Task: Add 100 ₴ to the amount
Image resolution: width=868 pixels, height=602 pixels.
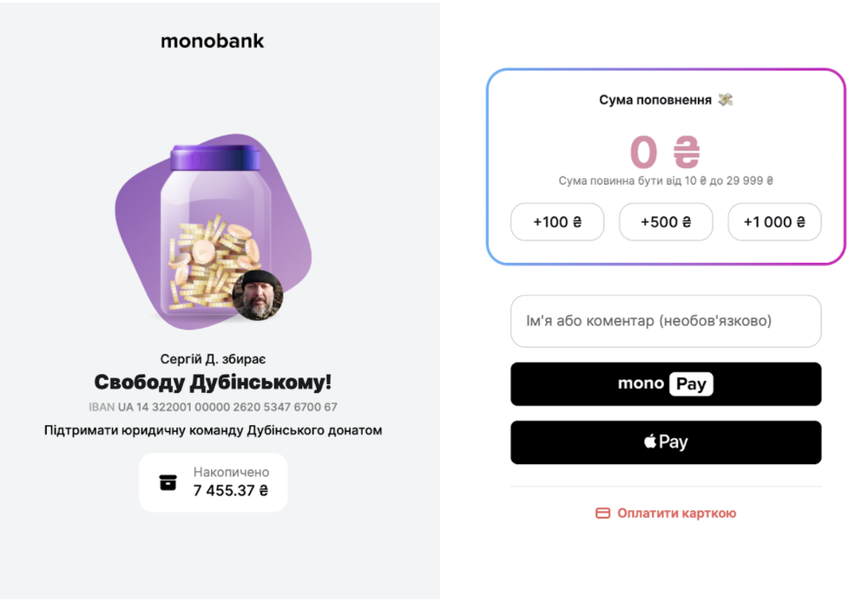Action: coord(556,222)
